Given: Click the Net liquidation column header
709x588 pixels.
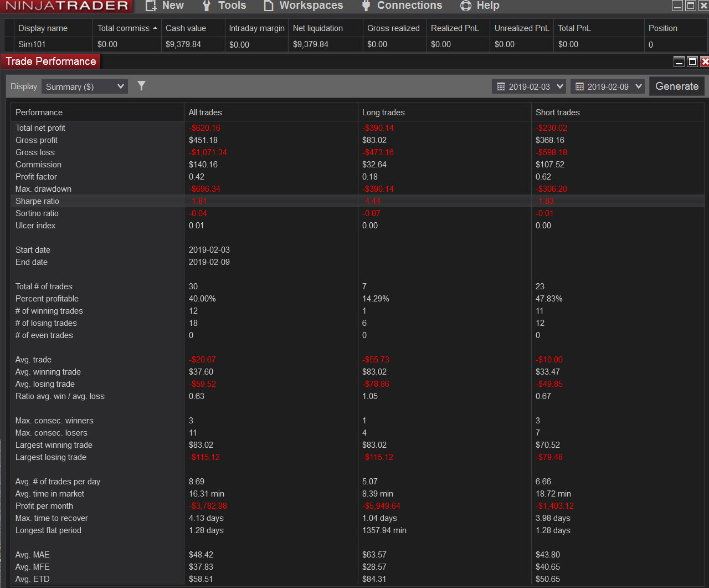Looking at the screenshot, I should coord(326,28).
